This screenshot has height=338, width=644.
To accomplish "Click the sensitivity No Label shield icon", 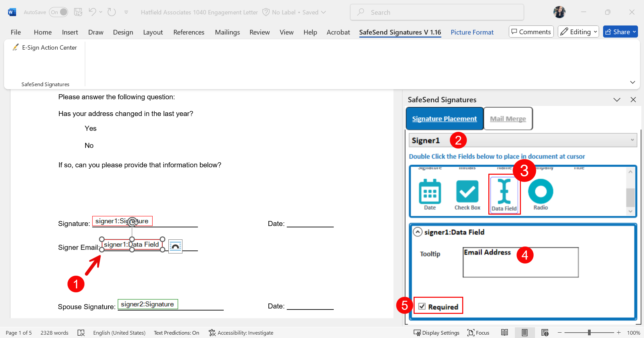I will pyautogui.click(x=266, y=12).
